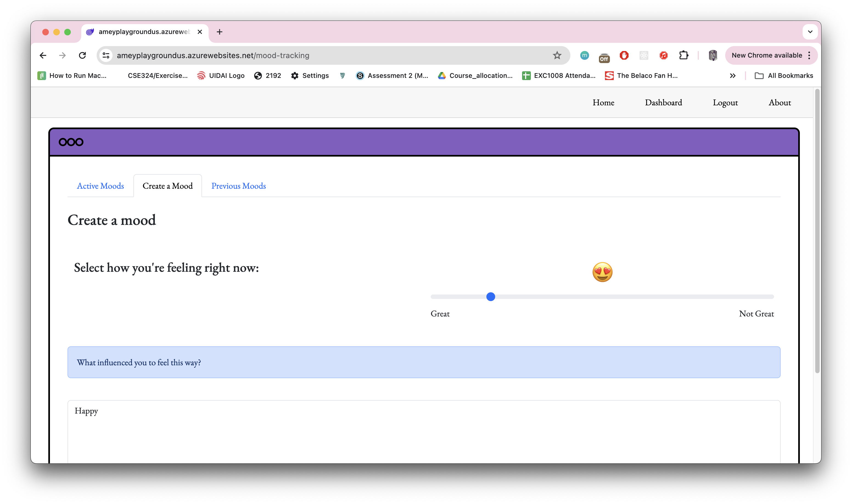
Task: Click the back navigation arrow
Action: tap(43, 55)
